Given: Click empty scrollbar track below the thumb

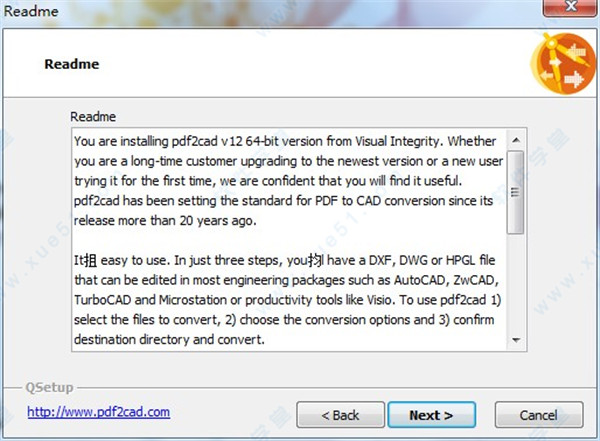Looking at the screenshot, I should coord(516,282).
